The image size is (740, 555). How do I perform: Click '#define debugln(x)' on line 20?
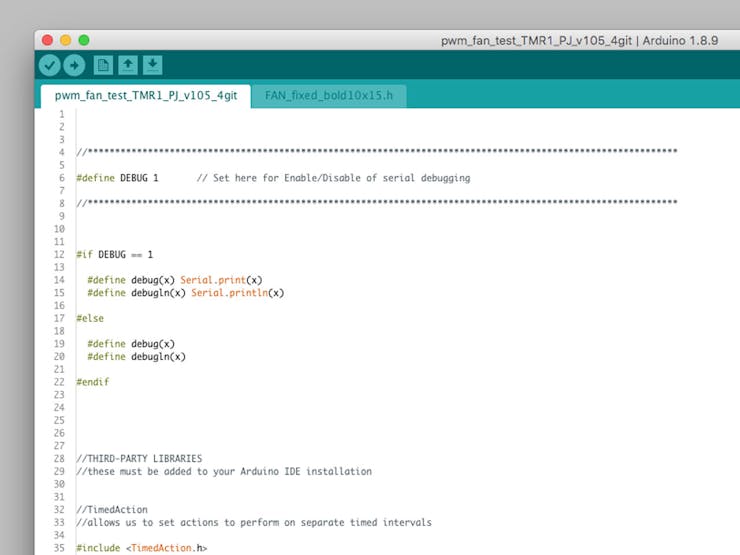[136, 356]
